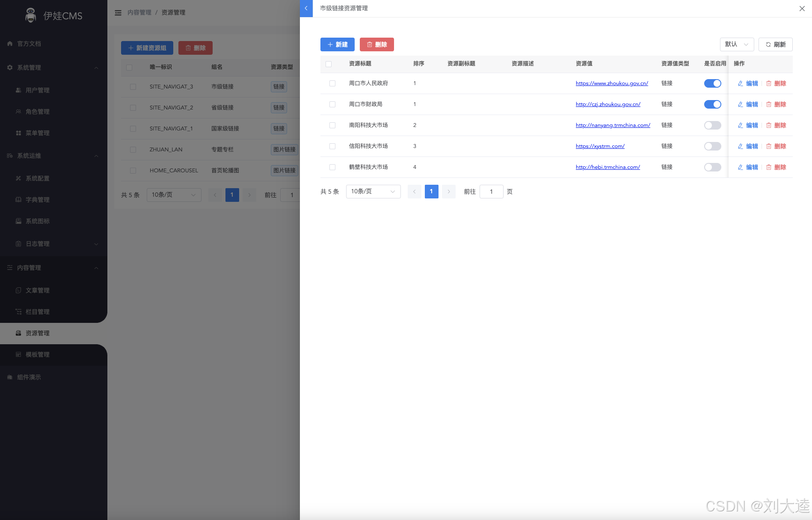812x520 pixels.
Task: Click 内容管理 breadcrumb
Action: 139,13
